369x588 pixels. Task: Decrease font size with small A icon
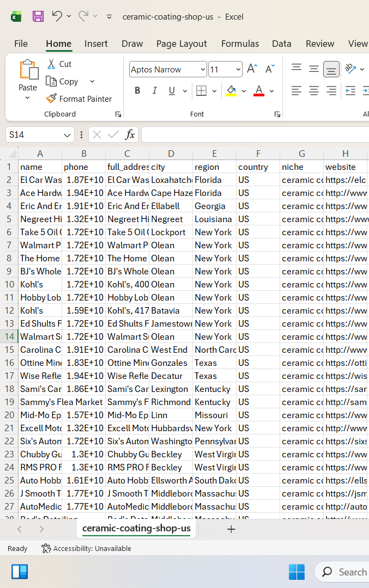click(x=270, y=69)
